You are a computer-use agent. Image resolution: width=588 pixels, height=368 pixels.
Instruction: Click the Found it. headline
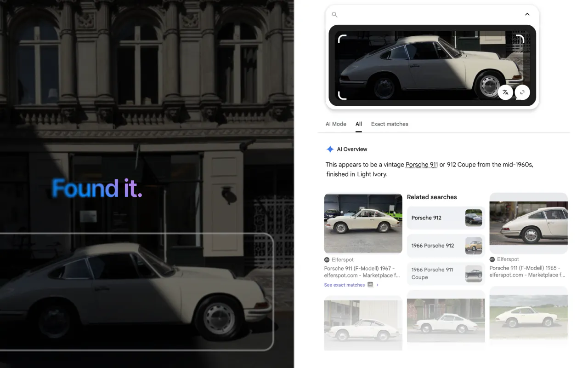coord(97,188)
